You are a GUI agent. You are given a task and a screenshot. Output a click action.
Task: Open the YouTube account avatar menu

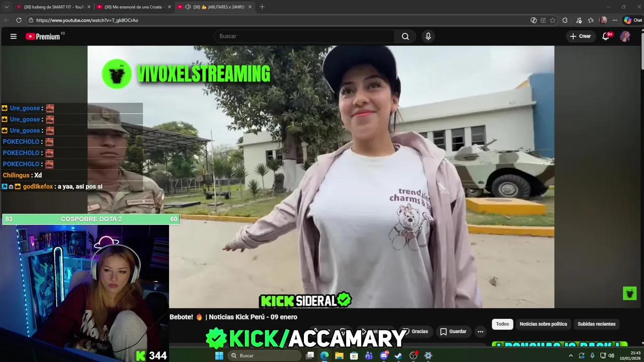(625, 36)
